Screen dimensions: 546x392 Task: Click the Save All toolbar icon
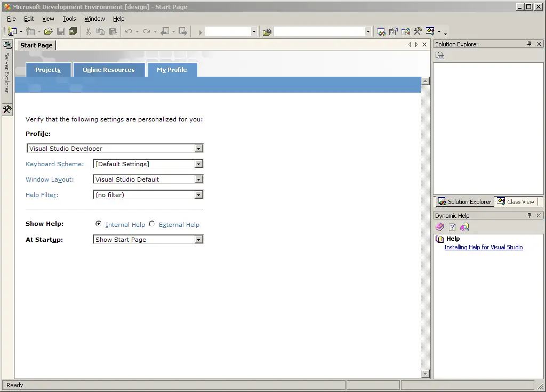73,31
